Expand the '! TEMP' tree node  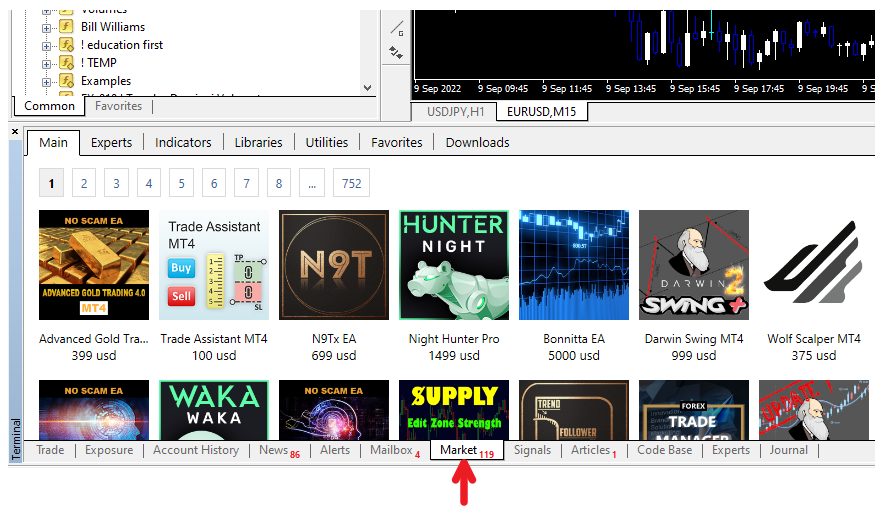[x=46, y=64]
